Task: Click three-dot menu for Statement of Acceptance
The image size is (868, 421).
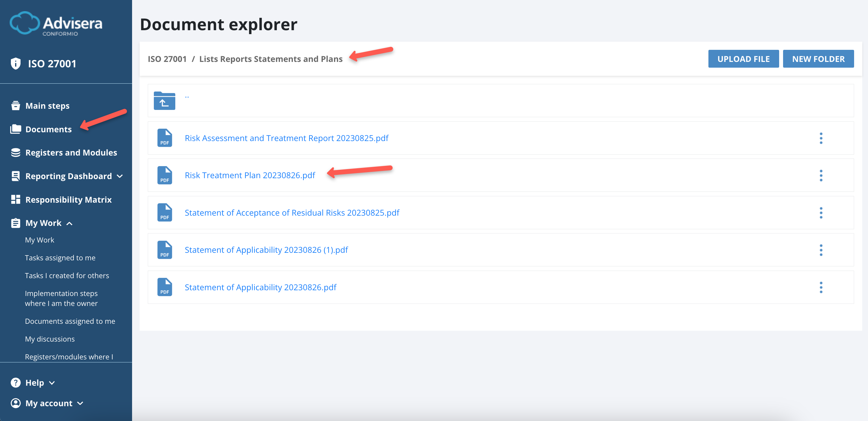Action: (x=821, y=213)
